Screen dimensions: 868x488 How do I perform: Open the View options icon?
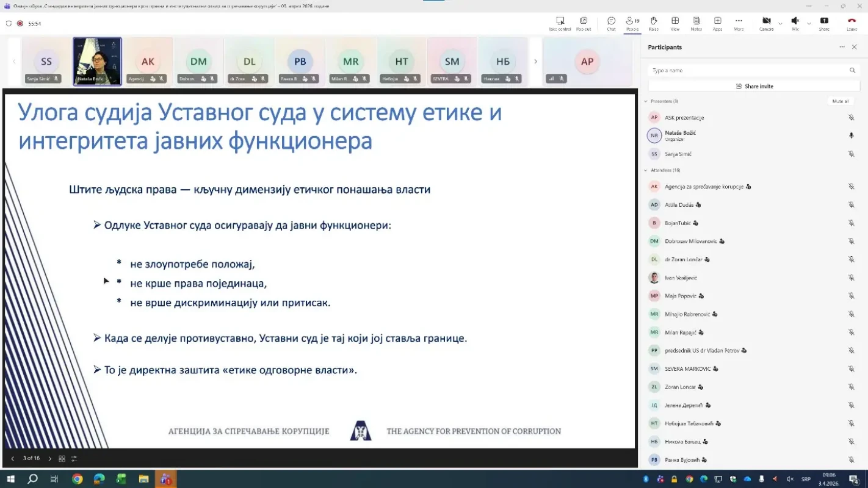click(x=674, y=22)
